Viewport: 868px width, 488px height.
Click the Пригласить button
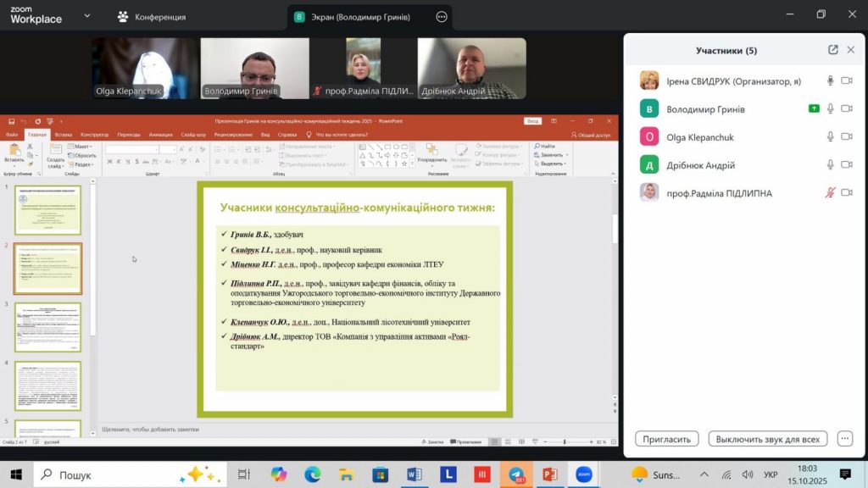[x=667, y=439]
